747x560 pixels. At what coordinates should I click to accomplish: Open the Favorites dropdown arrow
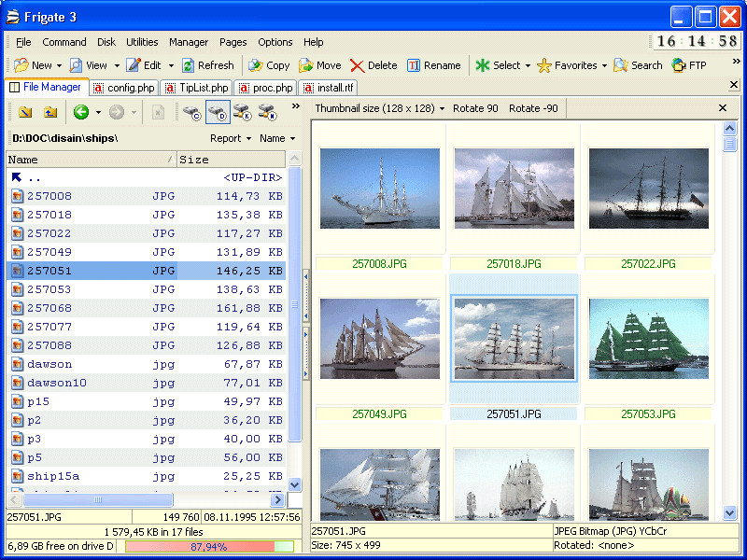click(604, 65)
